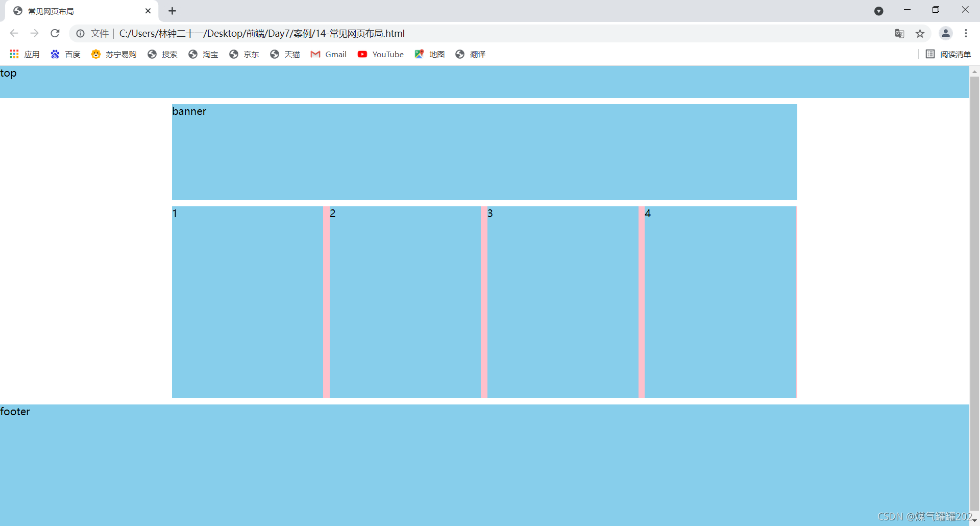Open the 翻译 bookmark
Screen dimensions: 980x526
tap(471, 54)
